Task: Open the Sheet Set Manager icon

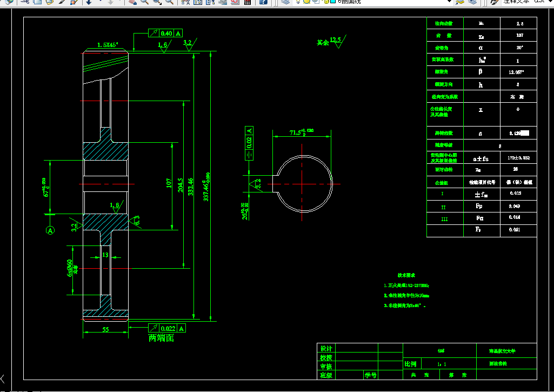Action: point(223,2)
